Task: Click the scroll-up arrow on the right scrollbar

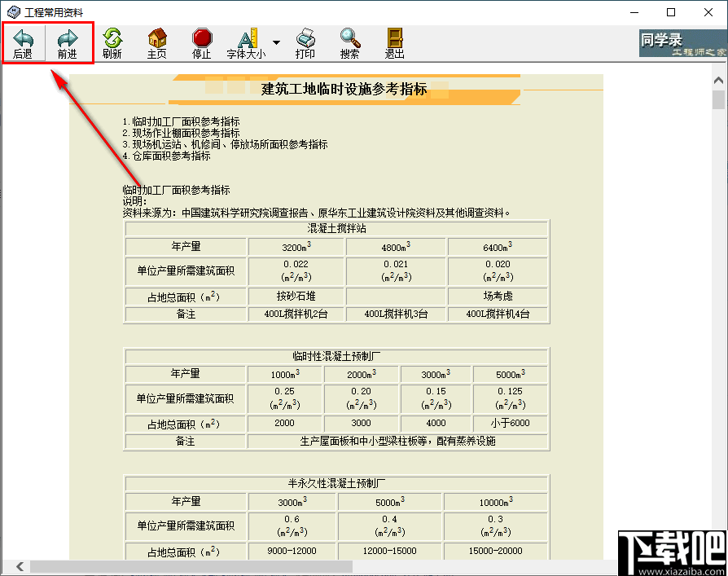Action: [718, 79]
